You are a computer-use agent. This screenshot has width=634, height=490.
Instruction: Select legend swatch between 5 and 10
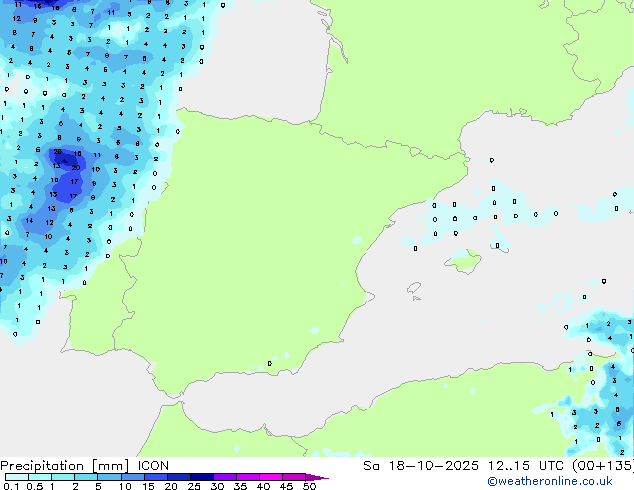[109, 477]
